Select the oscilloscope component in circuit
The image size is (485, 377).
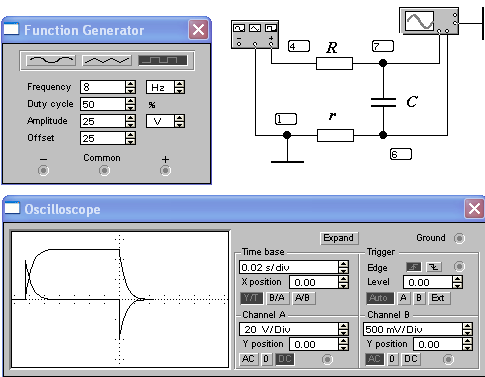click(x=429, y=21)
